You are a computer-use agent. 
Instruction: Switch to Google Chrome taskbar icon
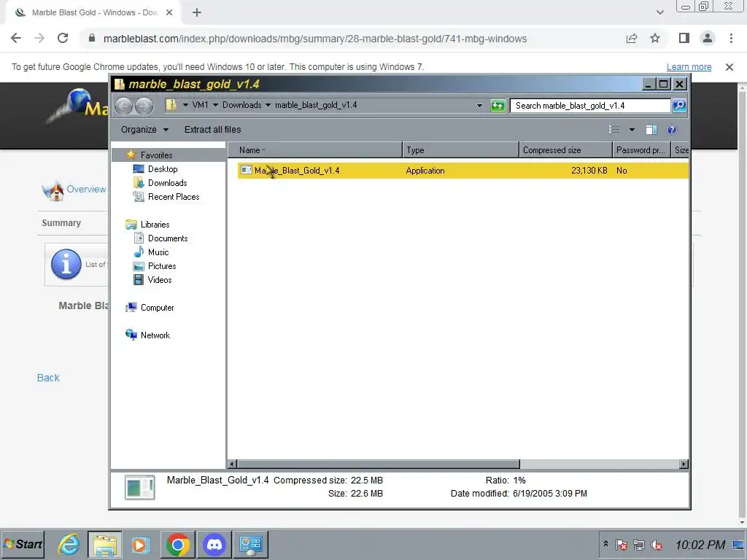coord(178,544)
